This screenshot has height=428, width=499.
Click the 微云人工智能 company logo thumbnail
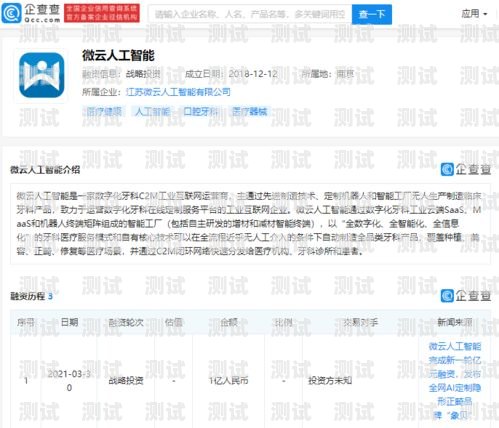pyautogui.click(x=42, y=75)
